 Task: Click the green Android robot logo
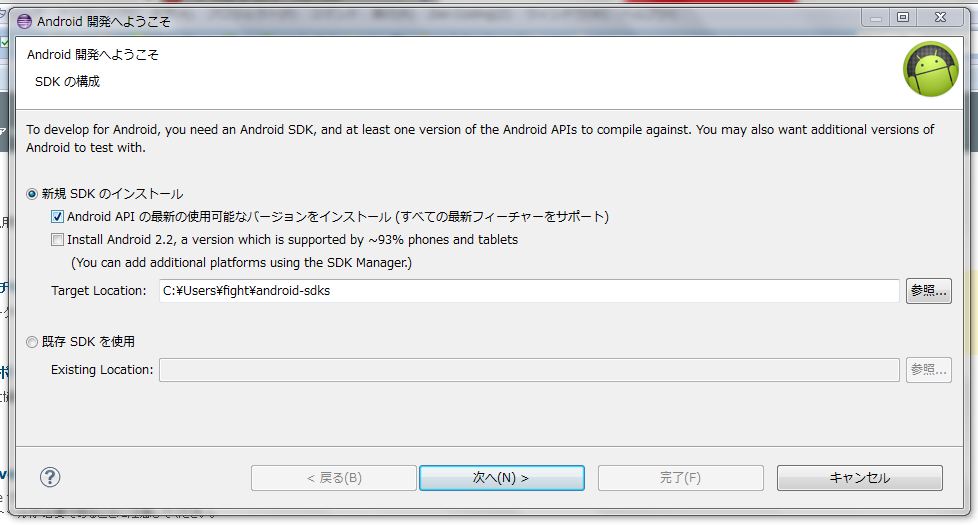click(931, 69)
